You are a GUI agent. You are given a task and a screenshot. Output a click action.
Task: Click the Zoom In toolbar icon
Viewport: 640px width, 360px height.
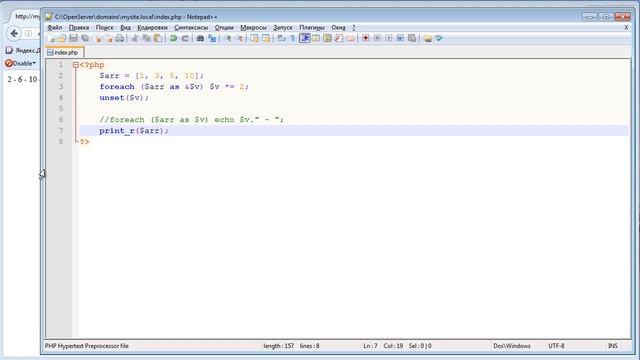click(x=228, y=38)
